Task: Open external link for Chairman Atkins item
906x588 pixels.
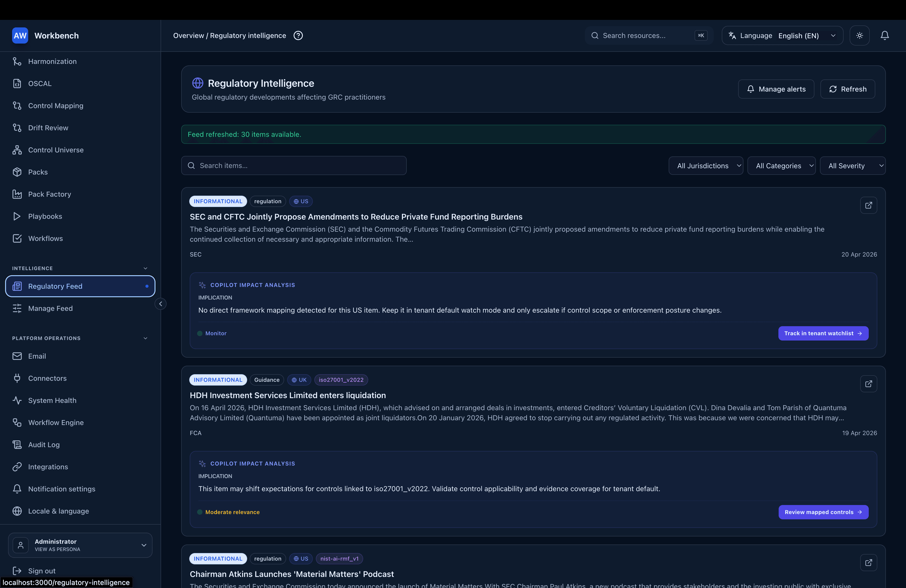Action: point(868,563)
